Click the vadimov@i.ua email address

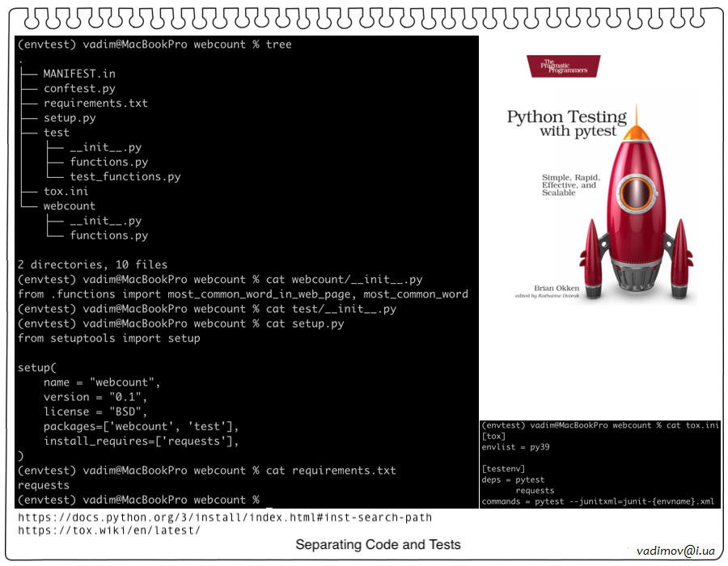(675, 551)
